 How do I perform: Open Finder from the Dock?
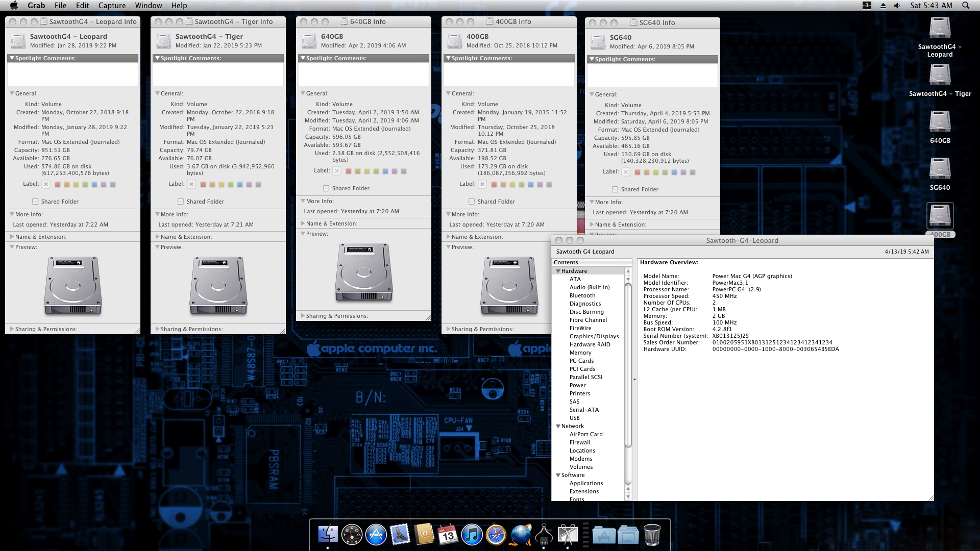coord(328,535)
